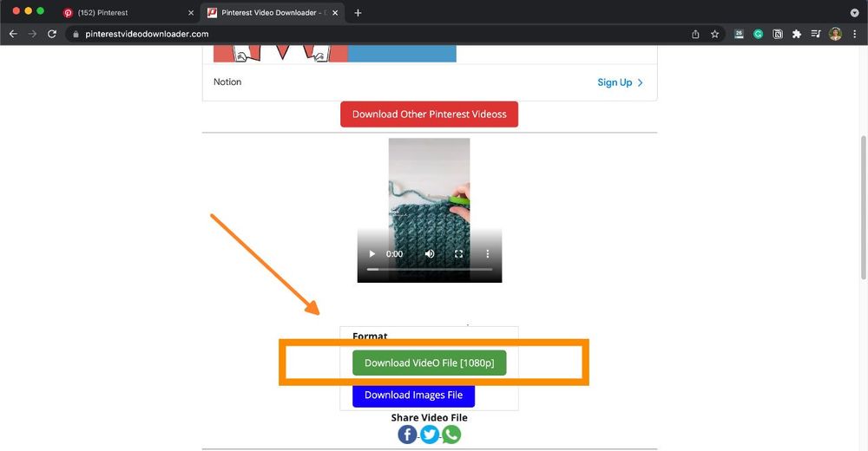Open the tab search dropdown arrow
This screenshot has height=451, width=868.
pyautogui.click(x=854, y=13)
